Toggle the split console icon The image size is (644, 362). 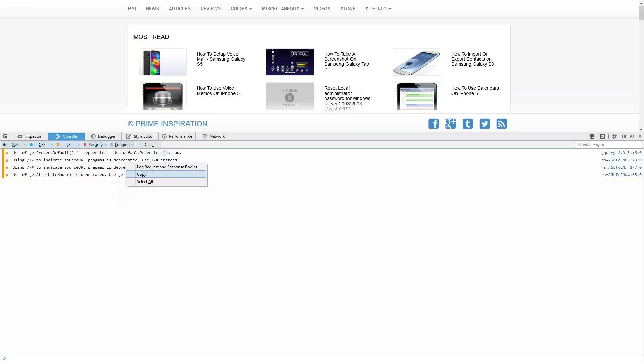tap(592, 136)
